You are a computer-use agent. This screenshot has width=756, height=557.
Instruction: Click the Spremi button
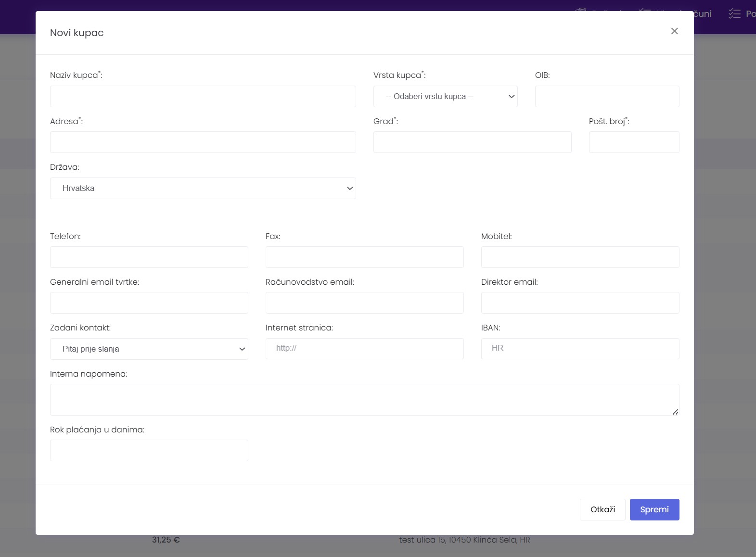654,509
